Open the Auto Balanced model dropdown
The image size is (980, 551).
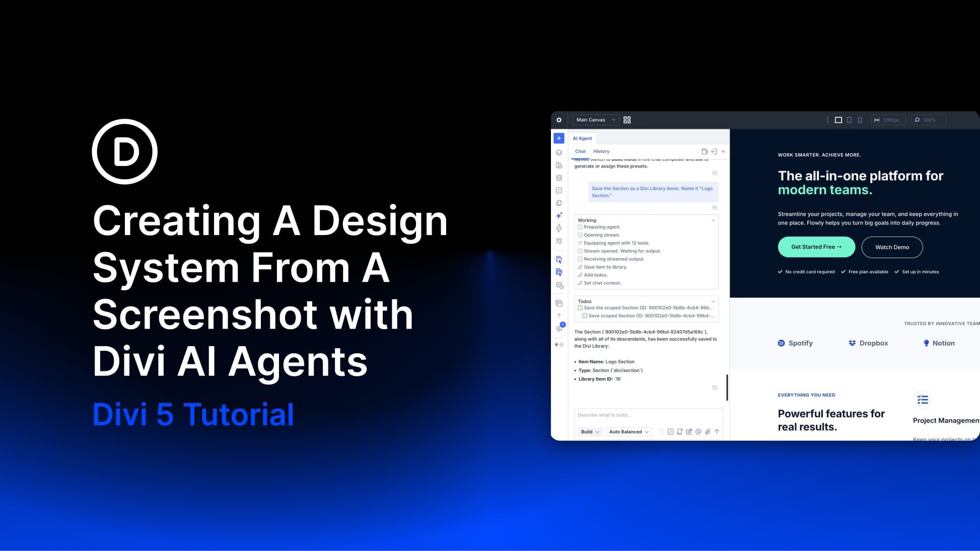coord(629,432)
